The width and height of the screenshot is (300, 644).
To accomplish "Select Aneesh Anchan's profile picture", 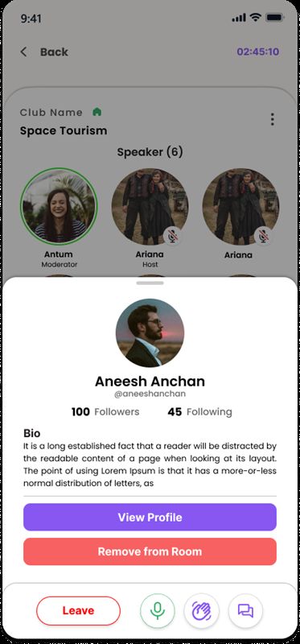I will click(x=150, y=332).
